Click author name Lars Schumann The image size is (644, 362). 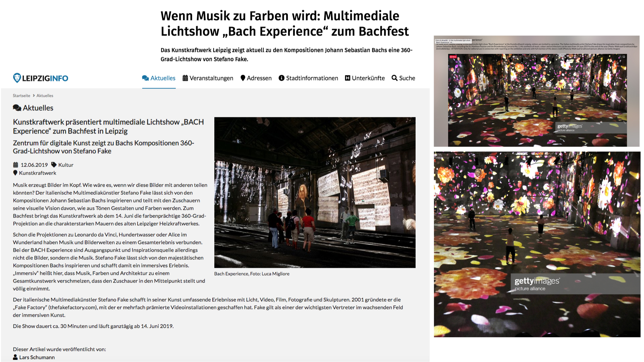37,357
